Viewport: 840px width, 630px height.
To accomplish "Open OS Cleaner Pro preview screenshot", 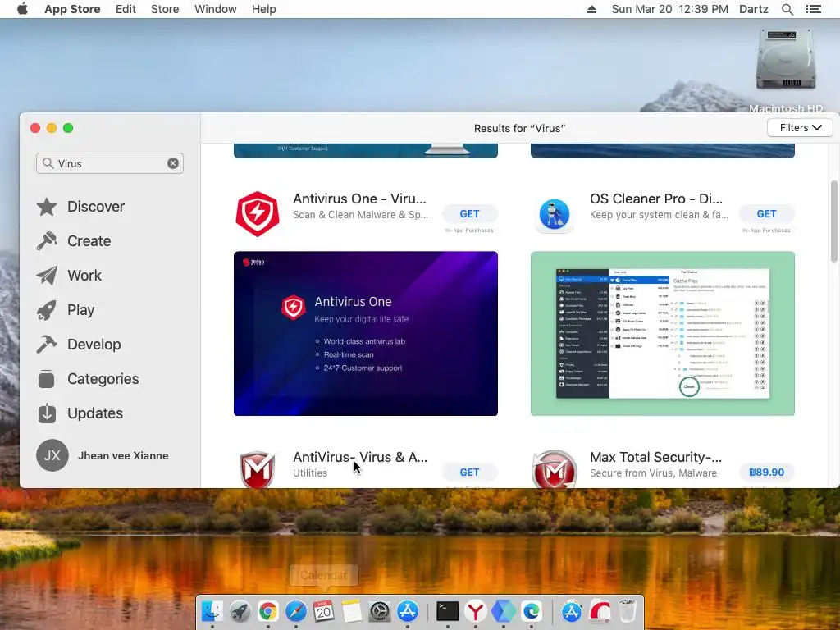I will tap(663, 333).
